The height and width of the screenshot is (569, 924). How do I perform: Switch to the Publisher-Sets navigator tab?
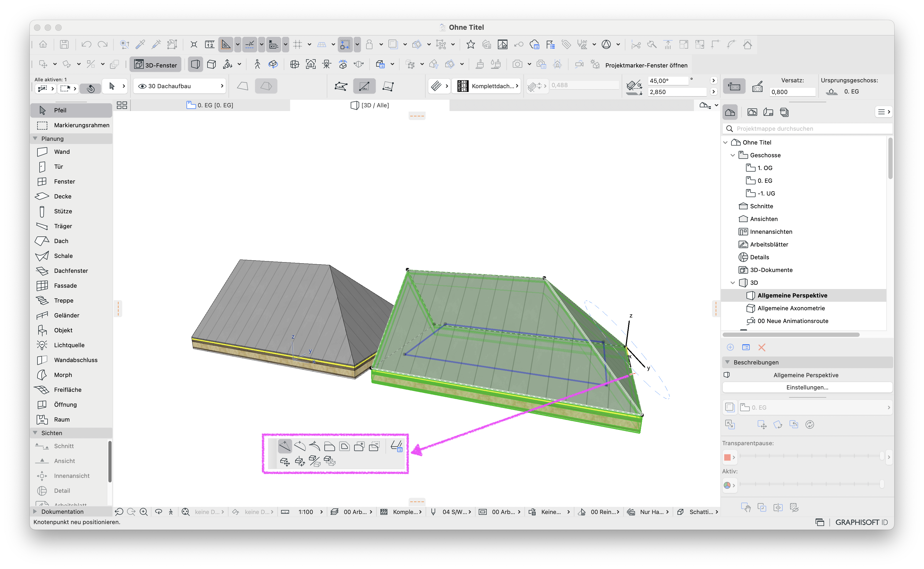pos(784,112)
